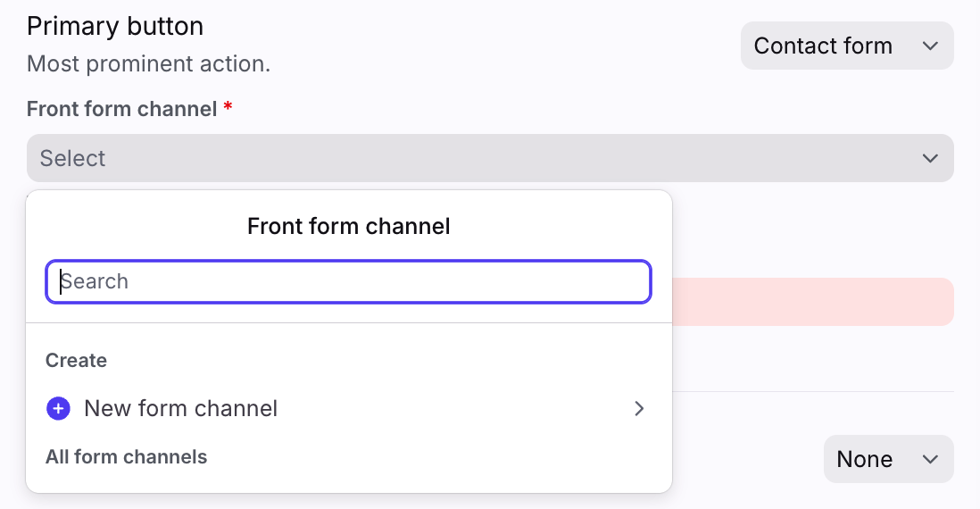The height and width of the screenshot is (509, 980).
Task: Open the Contact form dropdown
Action: [846, 46]
